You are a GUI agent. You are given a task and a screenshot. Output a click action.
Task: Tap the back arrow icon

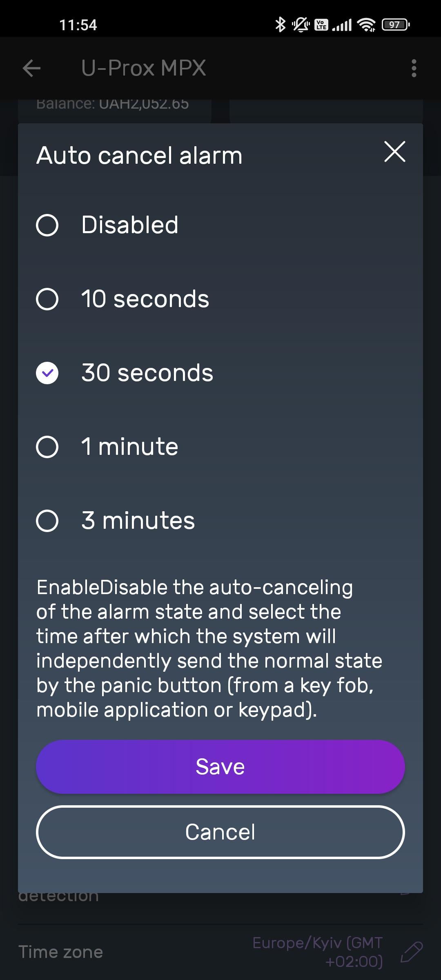31,68
